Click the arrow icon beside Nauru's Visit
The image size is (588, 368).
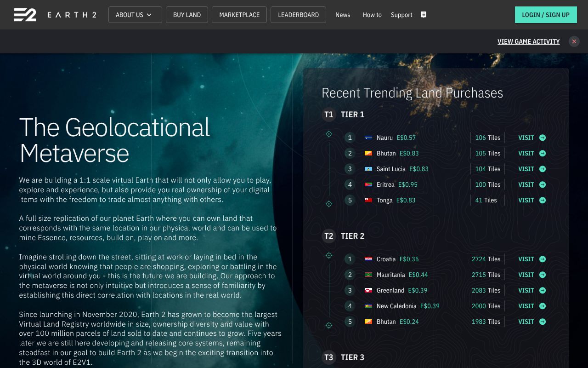[x=543, y=138]
